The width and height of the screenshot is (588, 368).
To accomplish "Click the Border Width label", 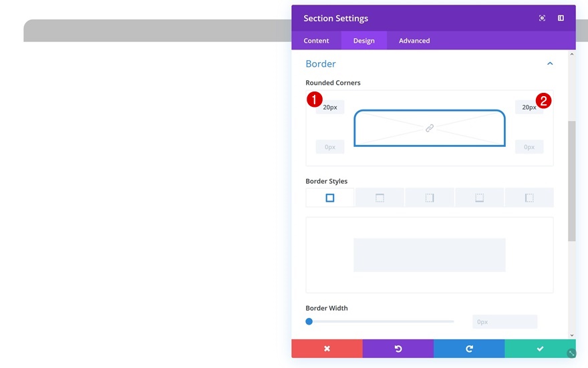I will click(x=327, y=308).
